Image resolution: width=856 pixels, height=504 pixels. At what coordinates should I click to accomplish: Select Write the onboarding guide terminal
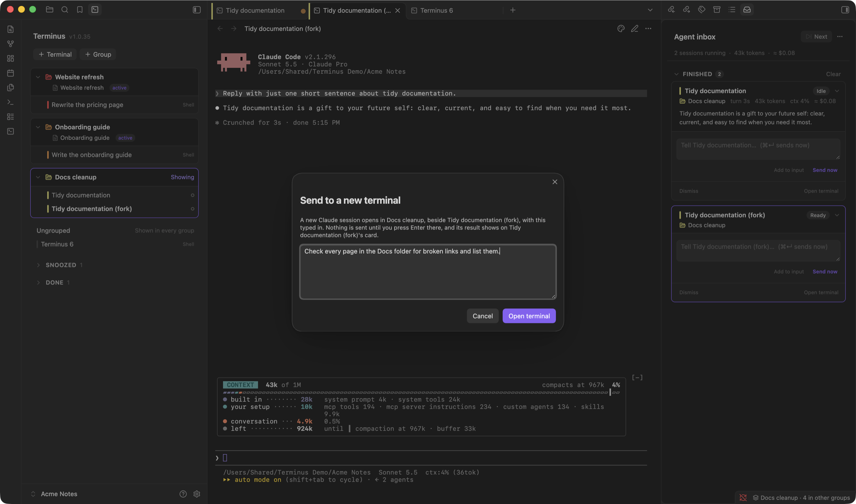point(114,155)
